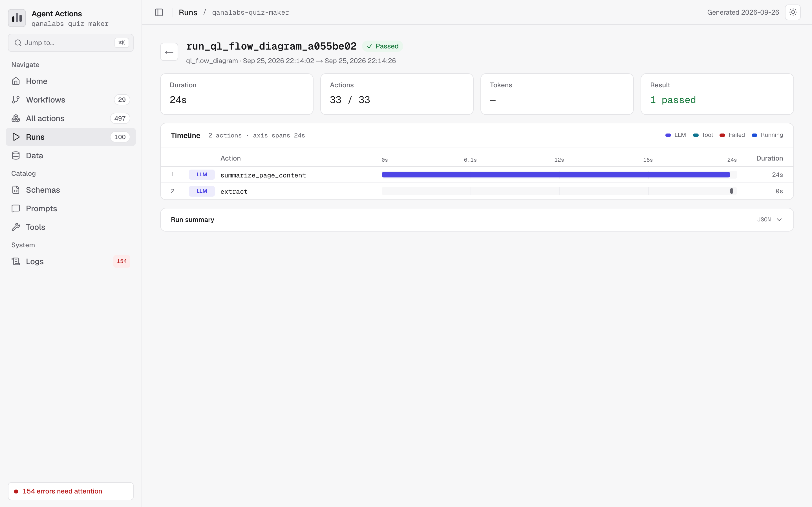
Task: Open the Workflows section
Action: (71, 100)
